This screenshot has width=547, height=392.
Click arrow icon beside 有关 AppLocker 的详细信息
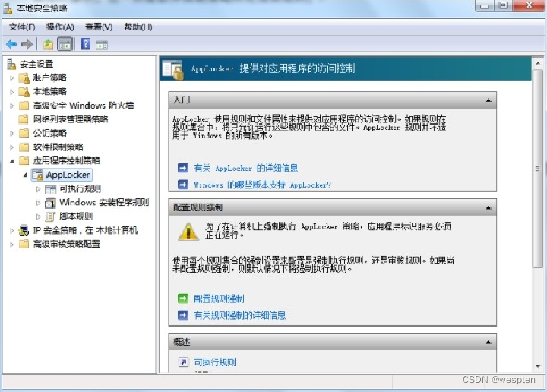pos(183,168)
